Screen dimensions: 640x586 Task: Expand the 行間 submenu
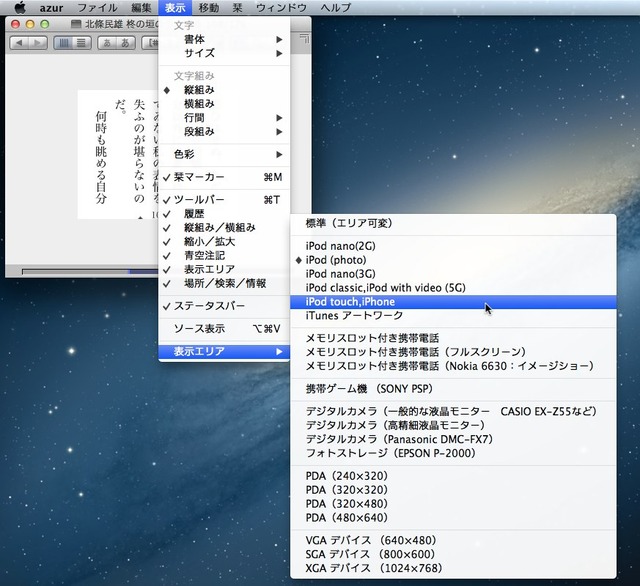point(224,118)
